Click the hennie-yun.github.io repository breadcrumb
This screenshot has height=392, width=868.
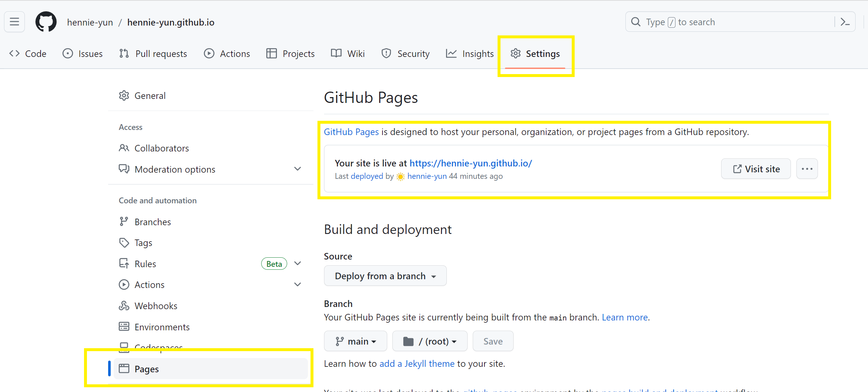[171, 22]
